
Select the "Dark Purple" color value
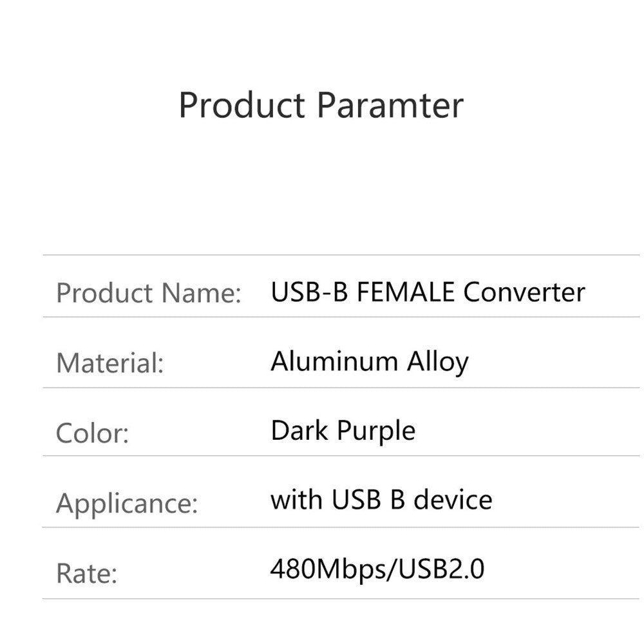343,431
